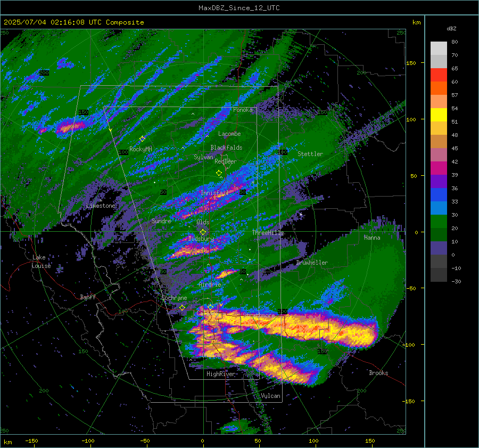Viewport: 479px width, 448px height.
Task: Click the legend value 57
Action: click(x=455, y=95)
